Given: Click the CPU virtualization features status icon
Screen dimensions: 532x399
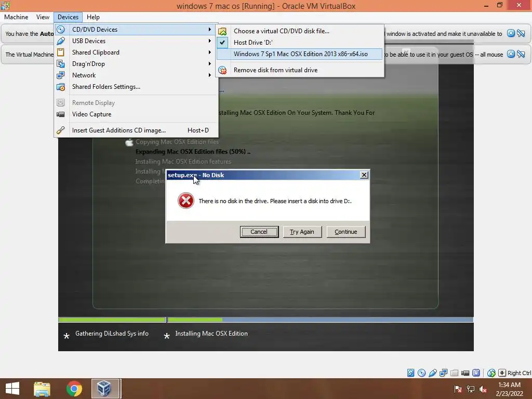Looking at the screenshot, I should [x=476, y=373].
